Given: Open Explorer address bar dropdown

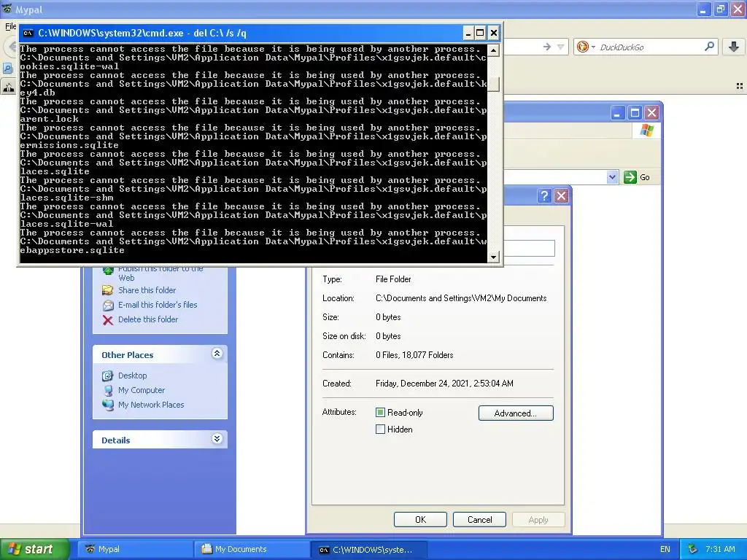Looking at the screenshot, I should [x=612, y=177].
